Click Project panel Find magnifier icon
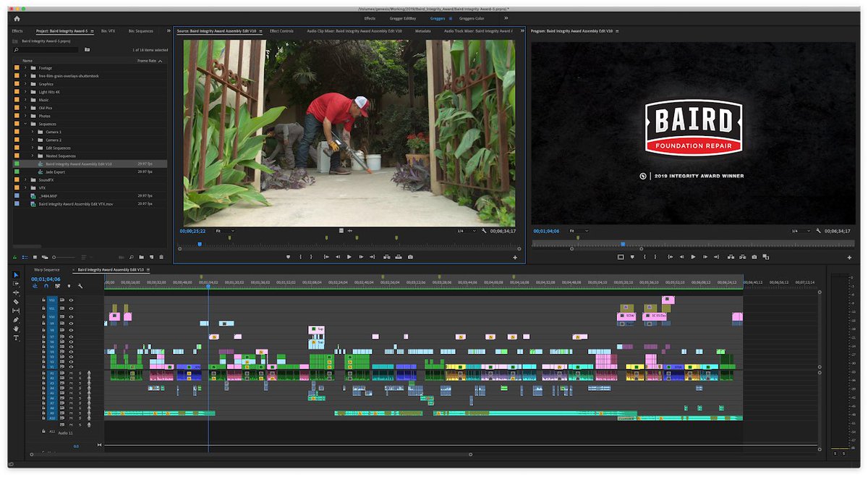 131,257
